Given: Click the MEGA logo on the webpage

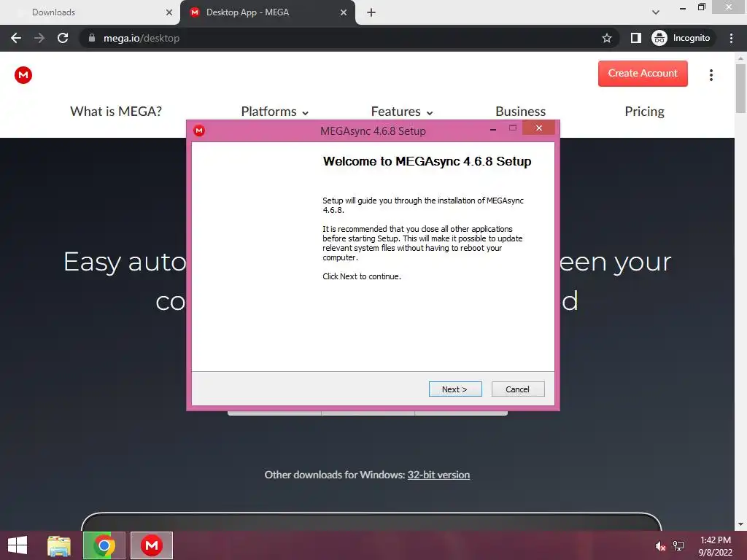Looking at the screenshot, I should [23, 75].
